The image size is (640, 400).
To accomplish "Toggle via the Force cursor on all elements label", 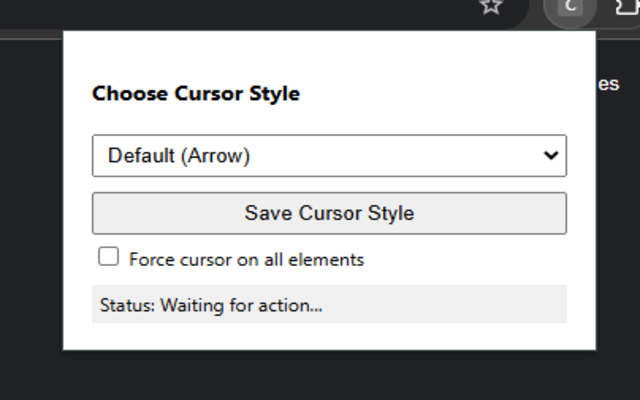I will tap(247, 260).
